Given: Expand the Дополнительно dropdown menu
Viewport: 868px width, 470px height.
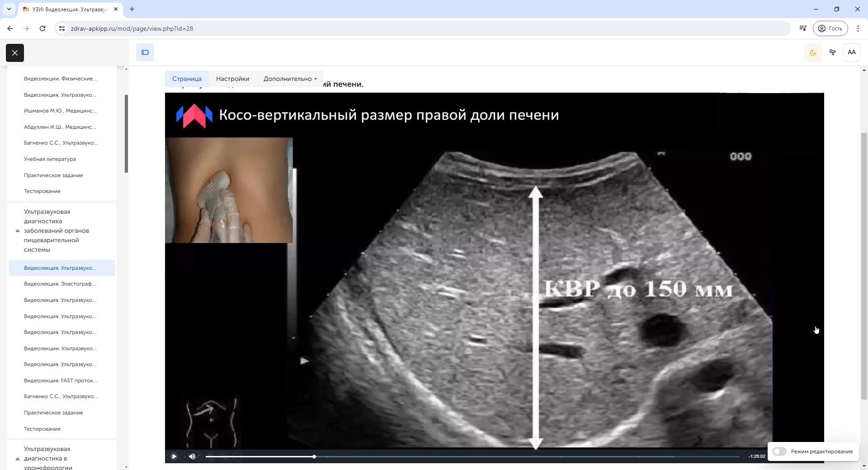Looking at the screenshot, I should pos(290,79).
